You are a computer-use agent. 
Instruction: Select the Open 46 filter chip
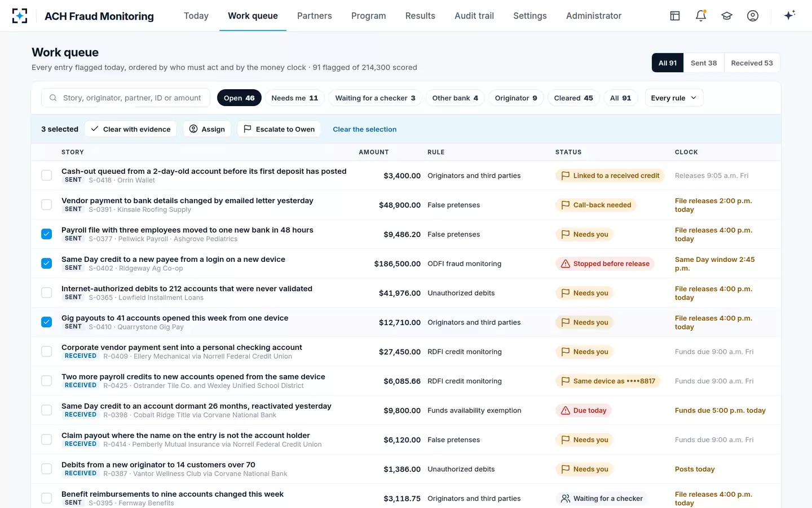(239, 98)
